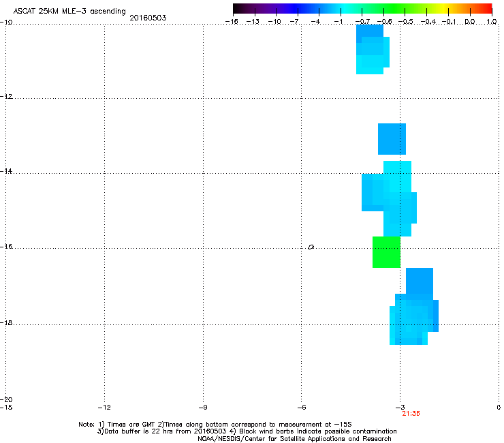Screen dimensions: 504x443
Task: Click the blue data patch around latitude -18
Action: 414,306
